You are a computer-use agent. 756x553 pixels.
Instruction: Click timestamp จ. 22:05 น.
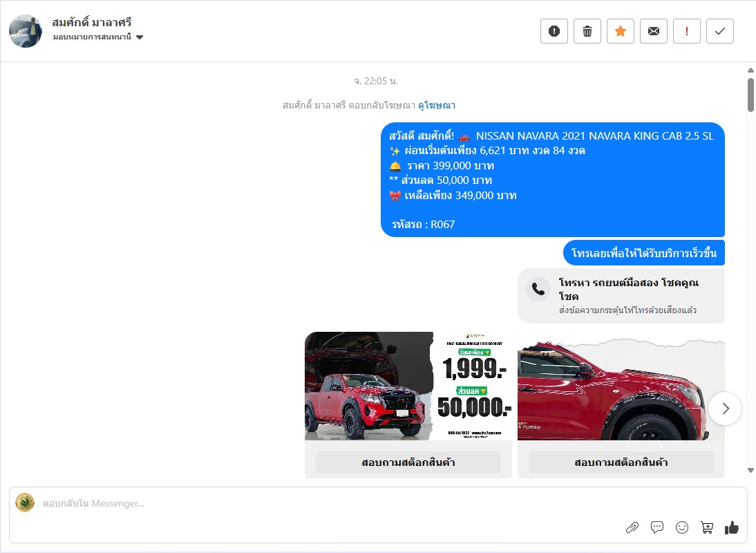(x=376, y=81)
